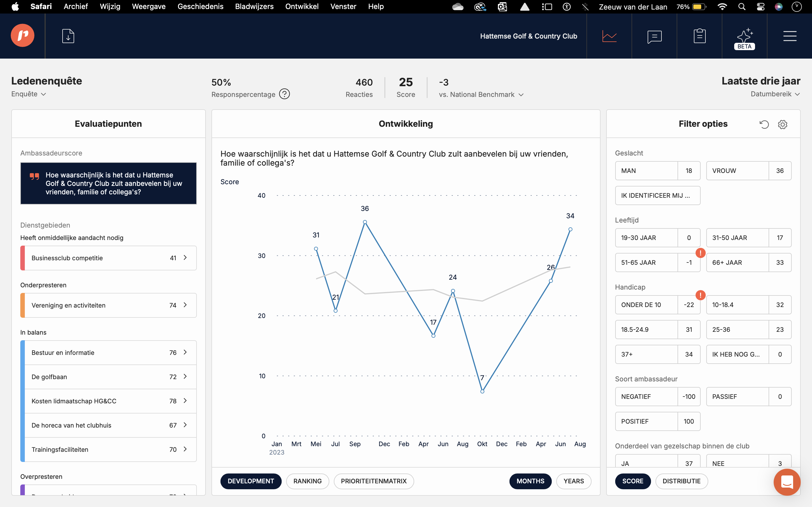Open the hamburger menu icon
Screen dimensions: 812x507
point(789,36)
